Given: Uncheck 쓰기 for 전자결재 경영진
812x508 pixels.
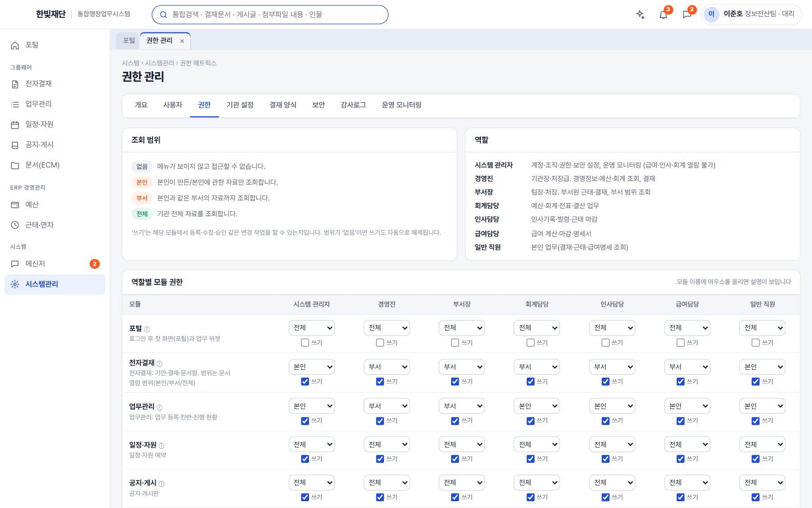Looking at the screenshot, I should [x=380, y=382].
